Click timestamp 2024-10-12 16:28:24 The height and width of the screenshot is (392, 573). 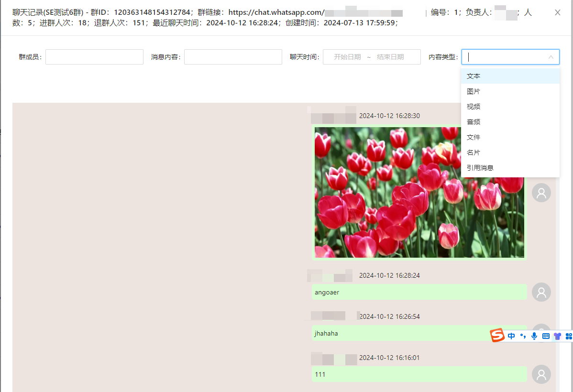click(389, 275)
